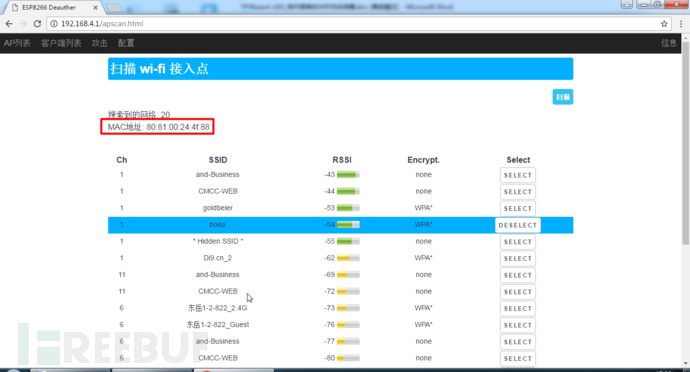Open the 客户端列表 menu item
The image size is (690, 372).
(x=61, y=43)
